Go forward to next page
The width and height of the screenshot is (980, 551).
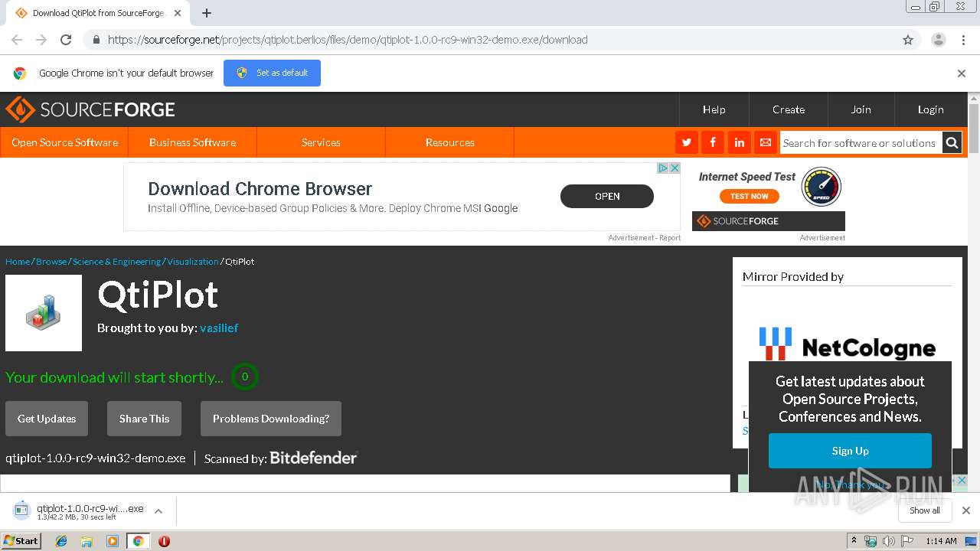pos(41,40)
